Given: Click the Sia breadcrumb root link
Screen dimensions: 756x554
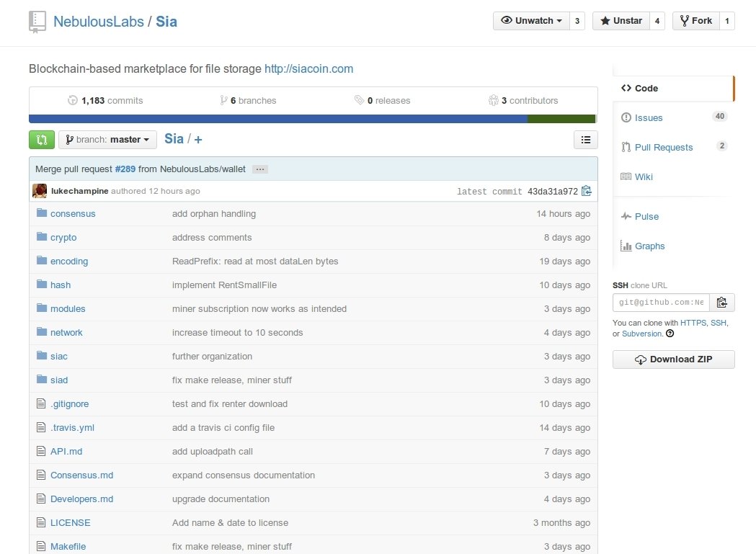Looking at the screenshot, I should tap(174, 139).
